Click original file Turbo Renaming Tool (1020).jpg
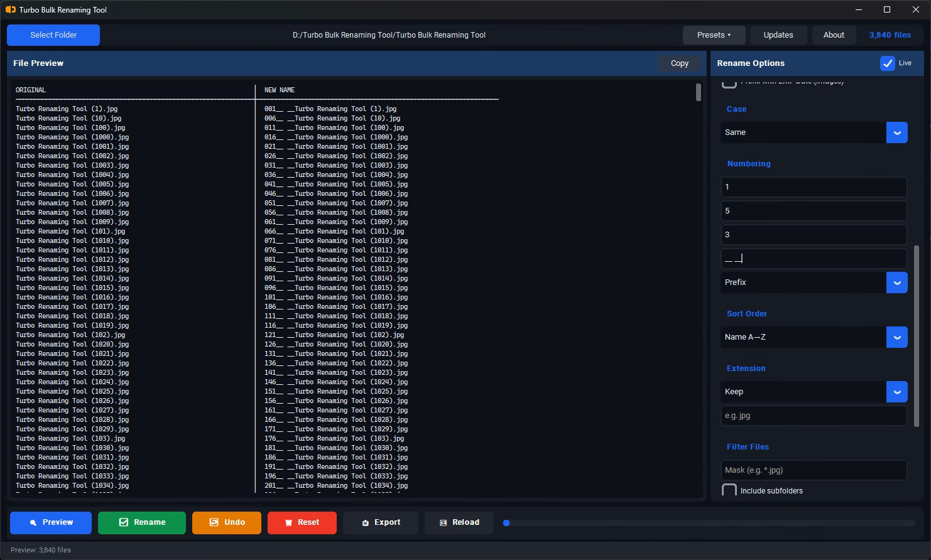Screen dimensions: 931x560 point(72,344)
